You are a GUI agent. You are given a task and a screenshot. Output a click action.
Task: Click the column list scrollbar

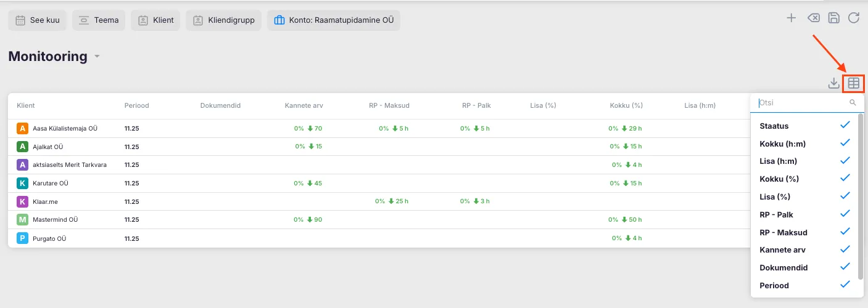tap(861, 197)
